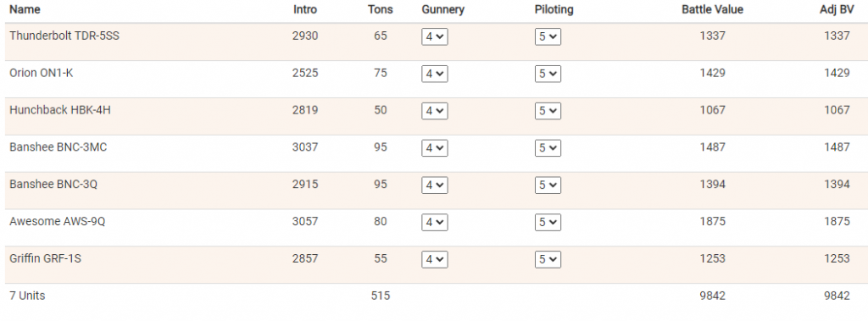Click the Thunderbolt TDR-5SS unit name
This screenshot has width=868, height=321.
point(64,36)
